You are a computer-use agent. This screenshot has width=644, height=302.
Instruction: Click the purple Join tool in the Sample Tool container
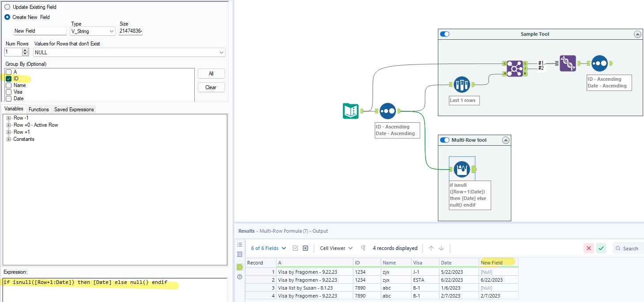(x=514, y=68)
